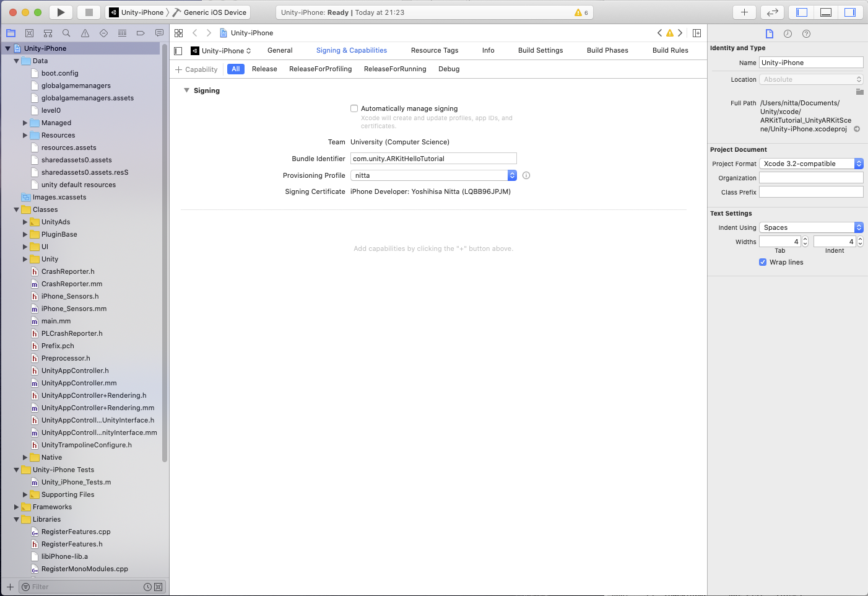Image resolution: width=868 pixels, height=596 pixels.
Task: Select the Debug configuration filter
Action: click(449, 69)
